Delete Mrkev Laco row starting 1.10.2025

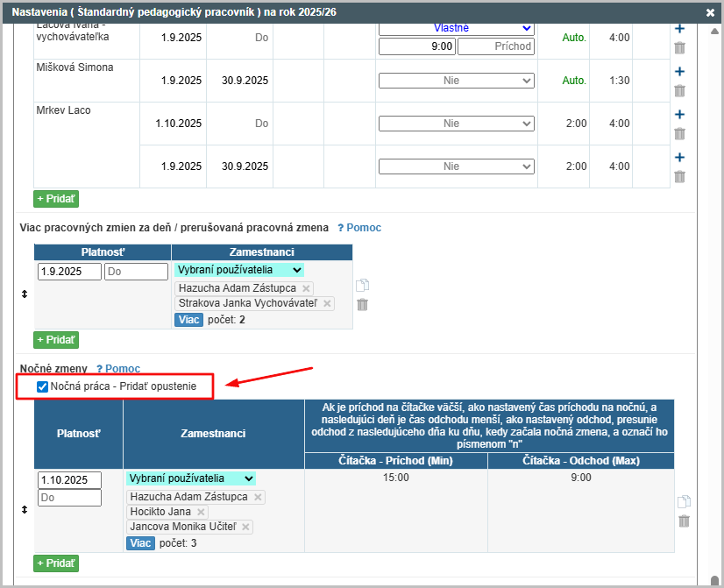point(679,133)
